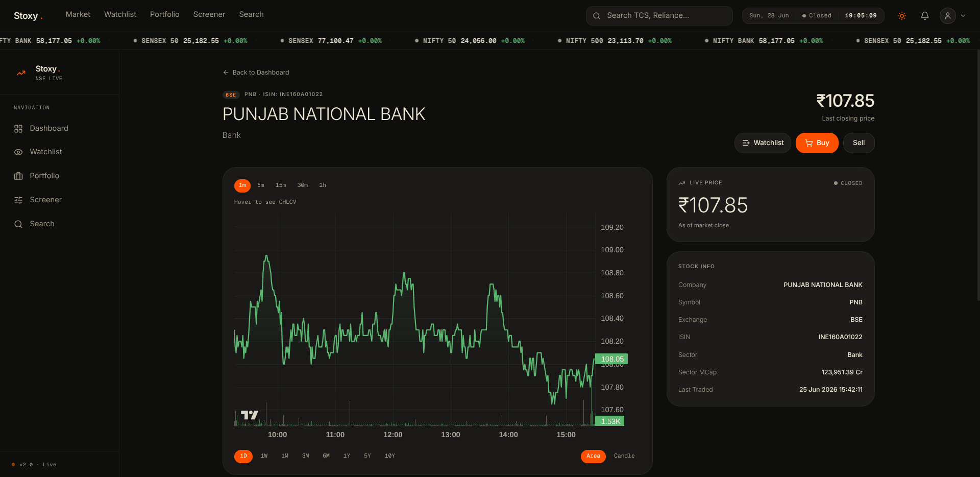Open sidebar Screener label
The image size is (980, 477).
point(46,200)
